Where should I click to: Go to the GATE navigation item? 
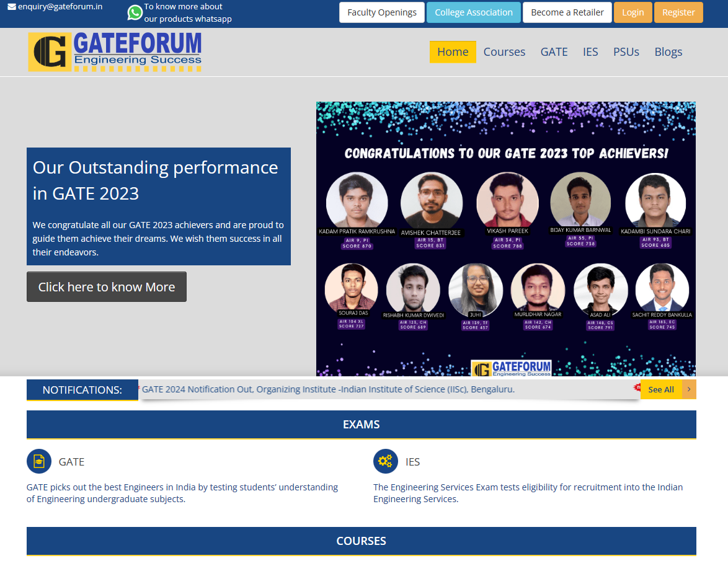[x=554, y=51]
